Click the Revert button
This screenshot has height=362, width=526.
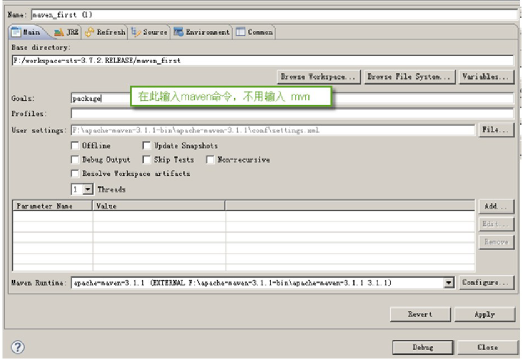(420, 314)
